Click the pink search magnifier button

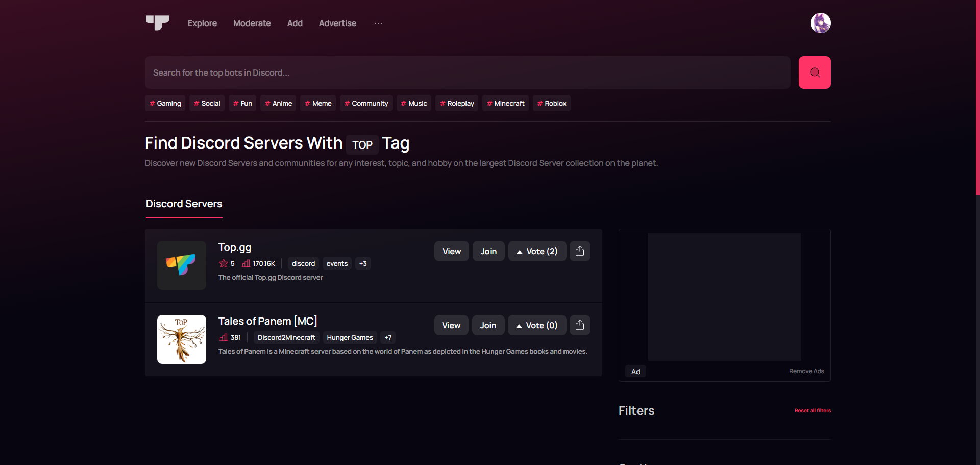(815, 72)
